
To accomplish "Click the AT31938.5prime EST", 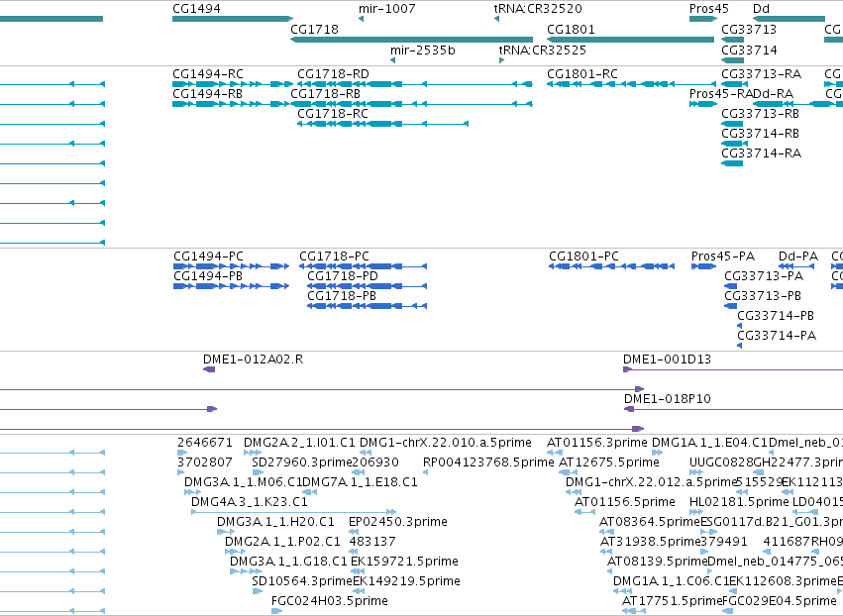I will point(606,552).
